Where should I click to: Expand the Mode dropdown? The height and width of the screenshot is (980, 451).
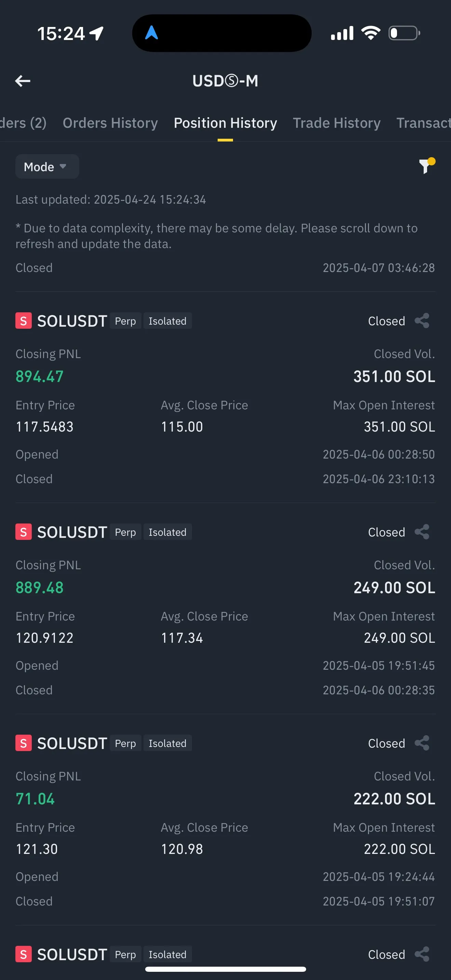pyautogui.click(x=47, y=167)
